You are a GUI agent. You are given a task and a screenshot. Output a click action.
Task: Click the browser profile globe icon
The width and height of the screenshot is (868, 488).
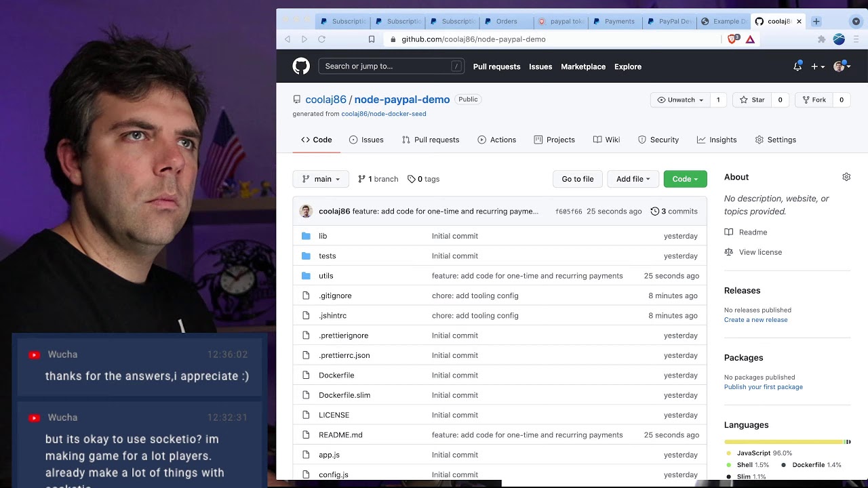[x=839, y=39]
